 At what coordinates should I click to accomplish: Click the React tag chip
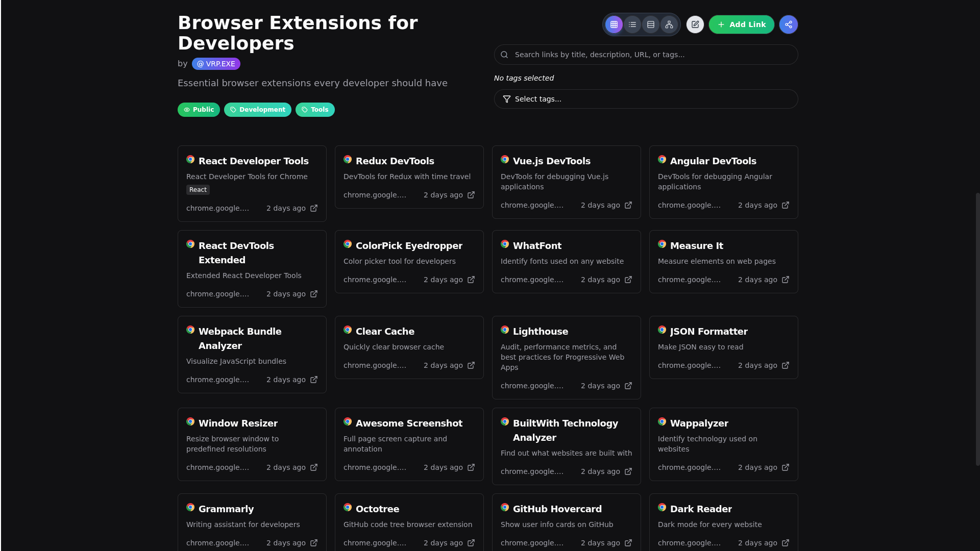(x=198, y=190)
